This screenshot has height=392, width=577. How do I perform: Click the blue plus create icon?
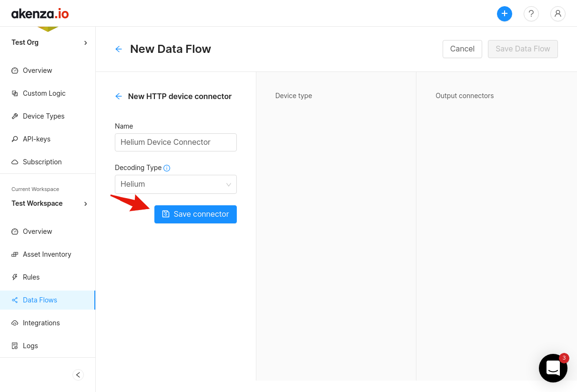pyautogui.click(x=504, y=14)
